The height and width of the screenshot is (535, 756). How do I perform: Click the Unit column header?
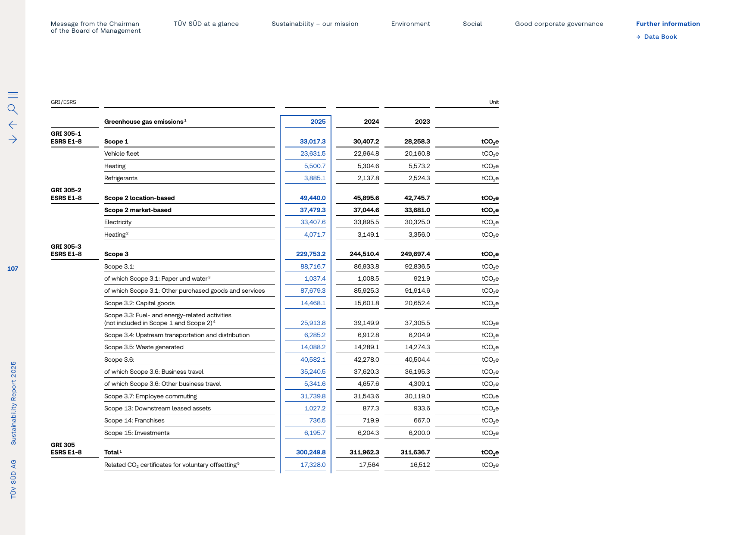tap(494, 102)
